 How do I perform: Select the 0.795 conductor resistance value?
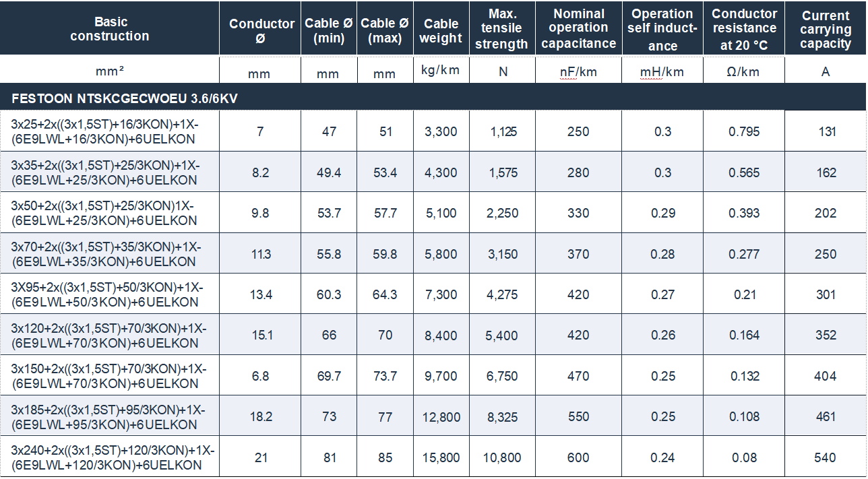(744, 131)
